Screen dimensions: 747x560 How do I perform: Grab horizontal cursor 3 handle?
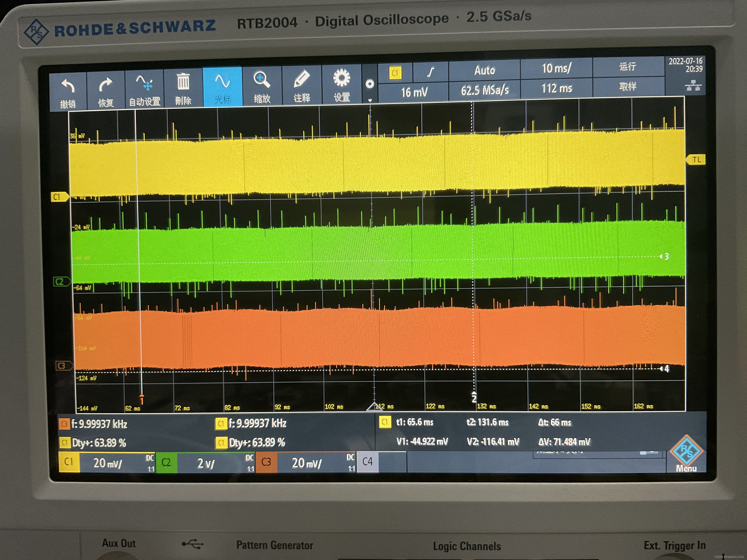[664, 256]
